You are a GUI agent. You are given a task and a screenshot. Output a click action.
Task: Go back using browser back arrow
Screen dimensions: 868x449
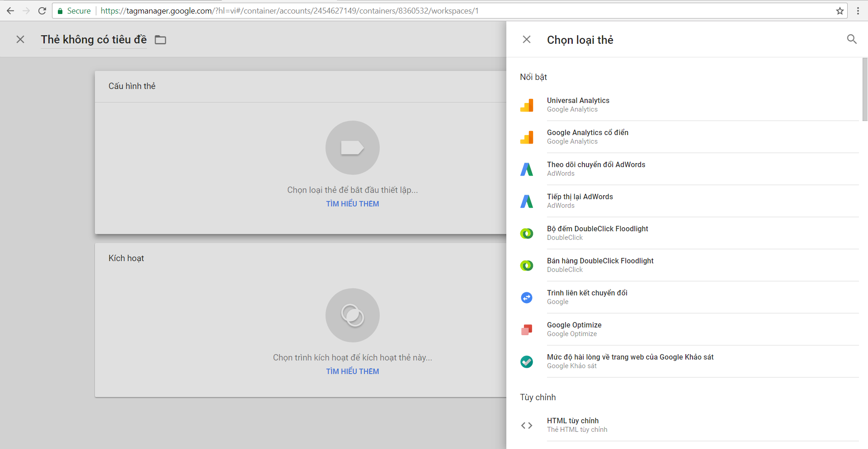coord(10,11)
